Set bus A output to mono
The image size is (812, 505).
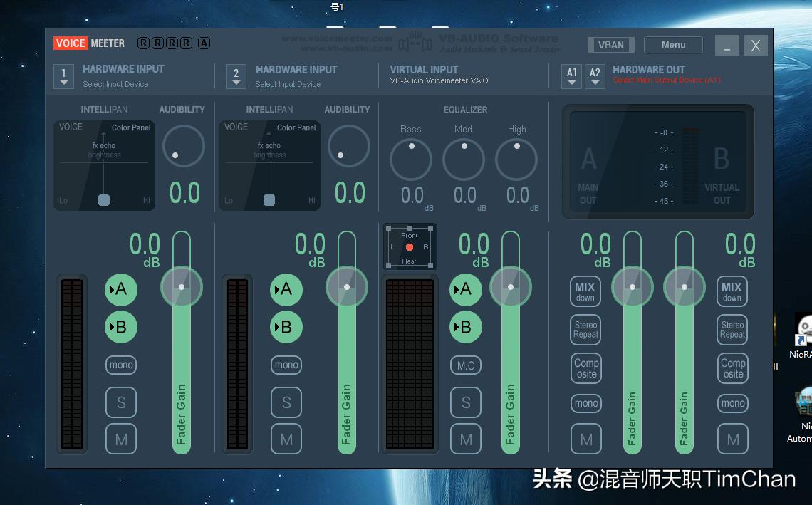tap(585, 403)
